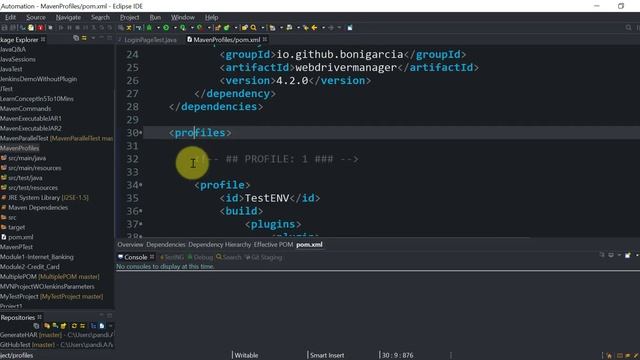Collapse the build element fold at line 36

[141, 211]
